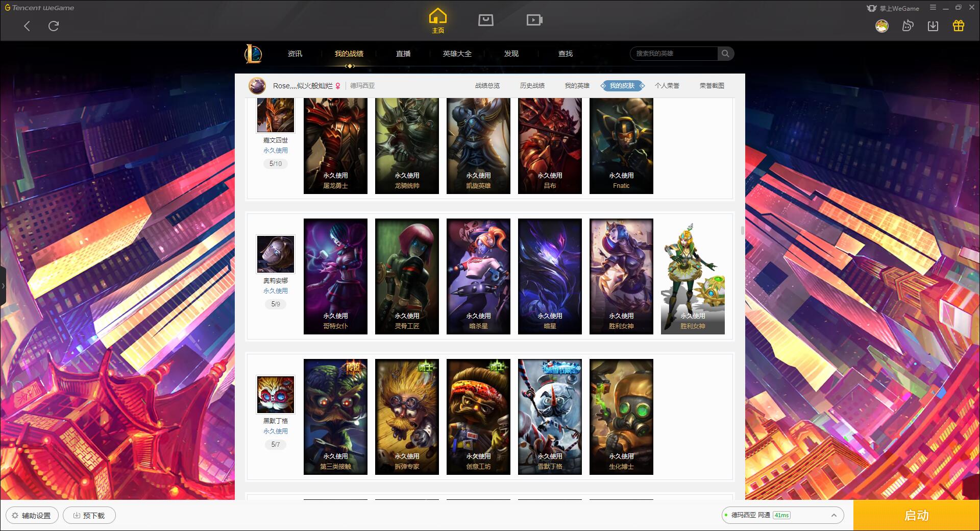The height and width of the screenshot is (531, 980).
Task: Click the 启动 launch button
Action: (x=916, y=515)
